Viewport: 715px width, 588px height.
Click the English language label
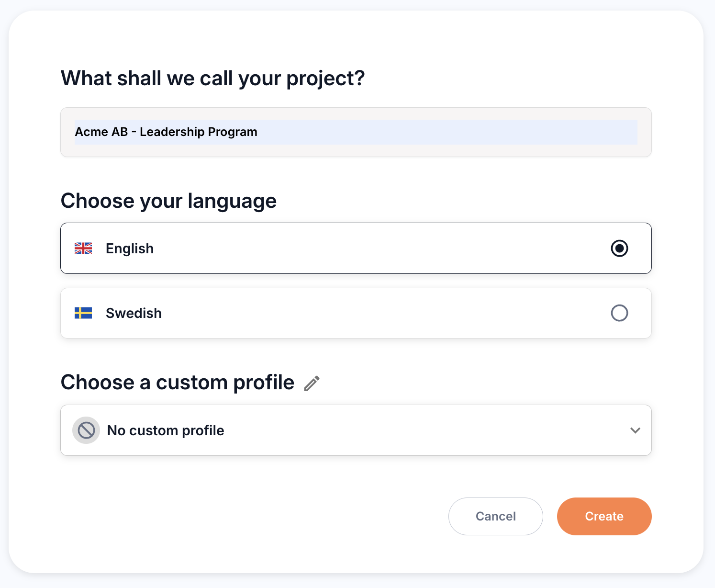click(130, 249)
